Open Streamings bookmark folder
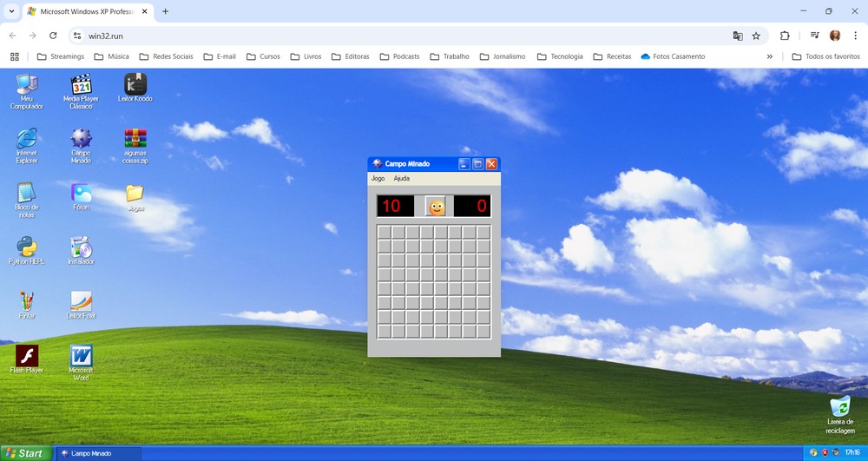This screenshot has width=868, height=461. 61,56
